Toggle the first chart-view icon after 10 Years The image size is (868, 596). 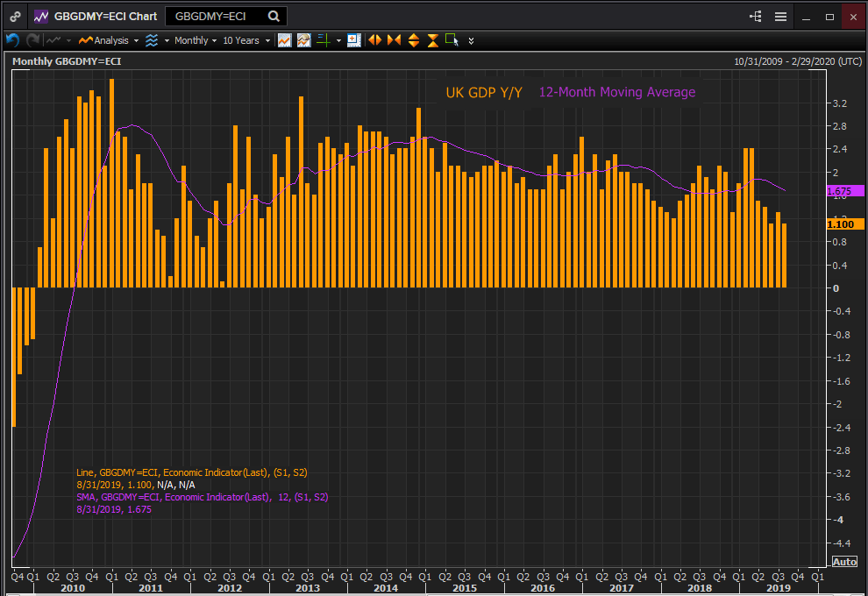point(284,40)
